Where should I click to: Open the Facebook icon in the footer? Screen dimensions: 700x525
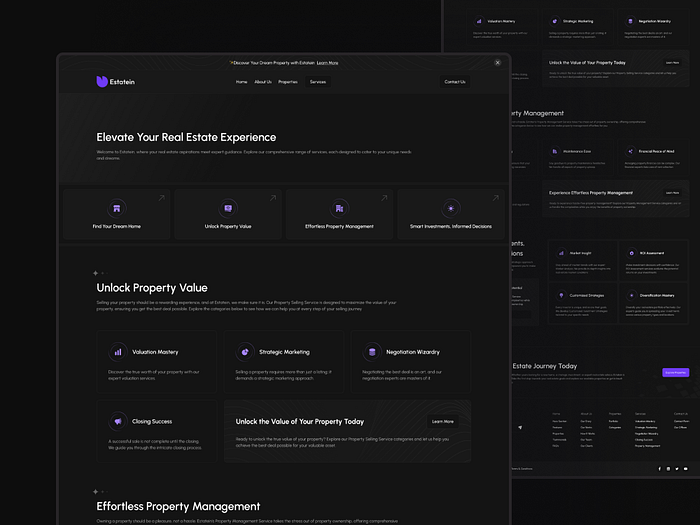point(659,469)
